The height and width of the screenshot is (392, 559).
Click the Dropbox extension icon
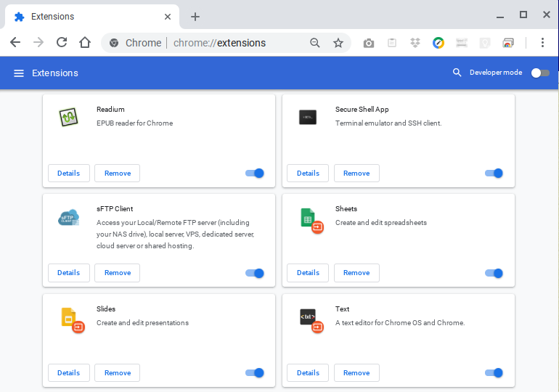pyautogui.click(x=415, y=43)
